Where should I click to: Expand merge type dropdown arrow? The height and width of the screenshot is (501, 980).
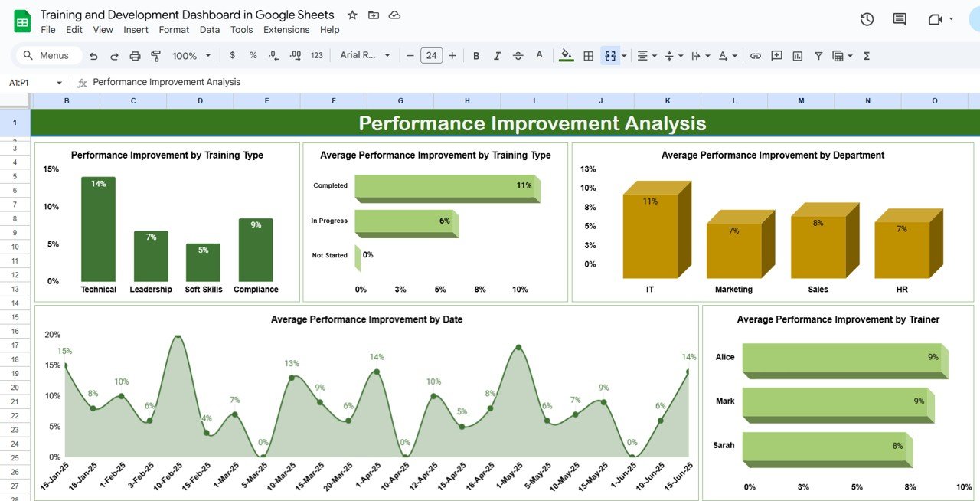coord(624,56)
